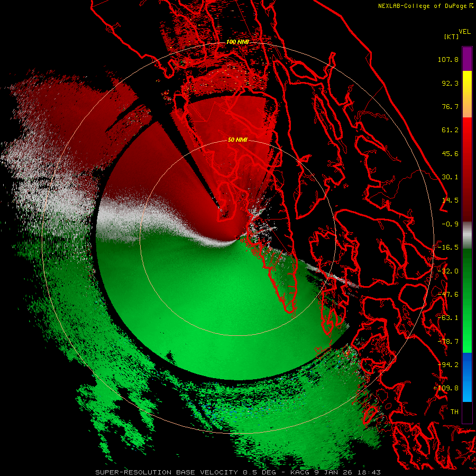Click the purple segment of the color bar
Screen dimensions: 476x476
coord(467,59)
